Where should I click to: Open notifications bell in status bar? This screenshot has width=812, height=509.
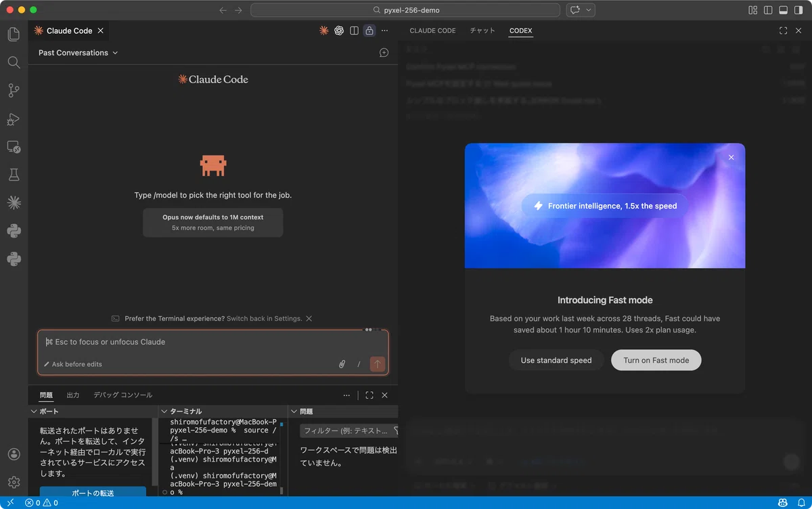pos(801,503)
